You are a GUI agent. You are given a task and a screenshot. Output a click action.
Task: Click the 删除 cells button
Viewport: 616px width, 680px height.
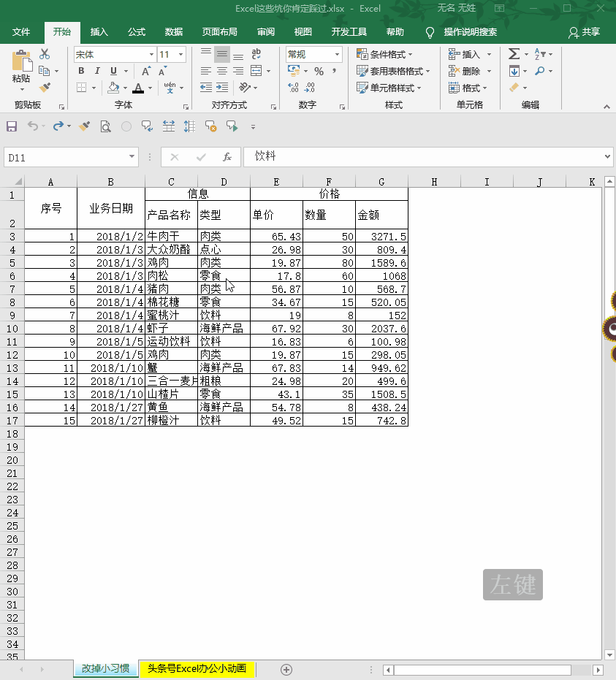[x=464, y=71]
